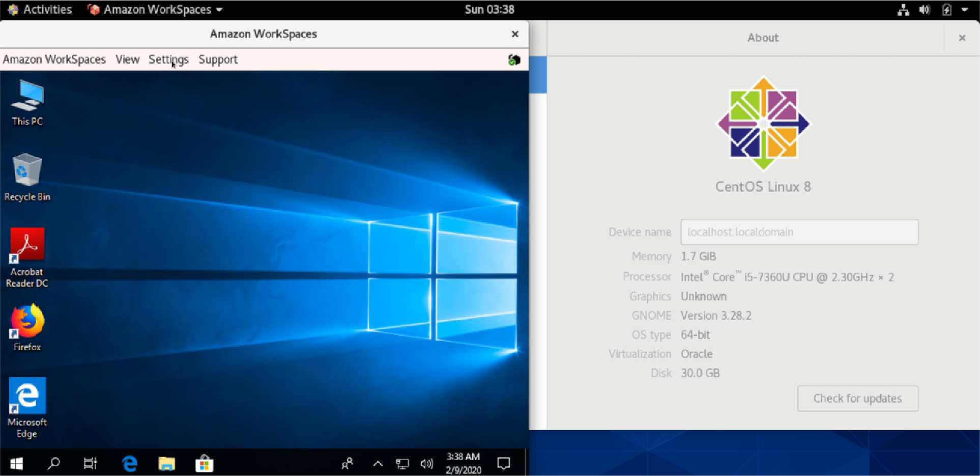
Task: Open Microsoft Store from the taskbar
Action: pos(204,463)
